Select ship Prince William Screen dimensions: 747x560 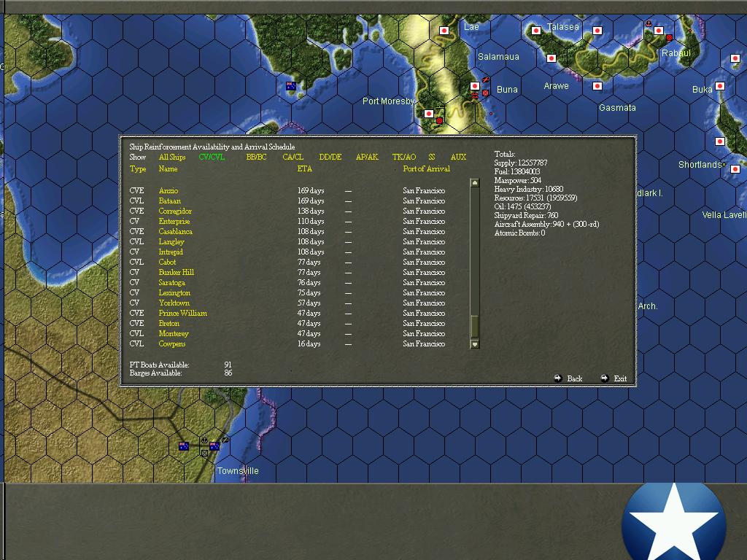point(183,314)
